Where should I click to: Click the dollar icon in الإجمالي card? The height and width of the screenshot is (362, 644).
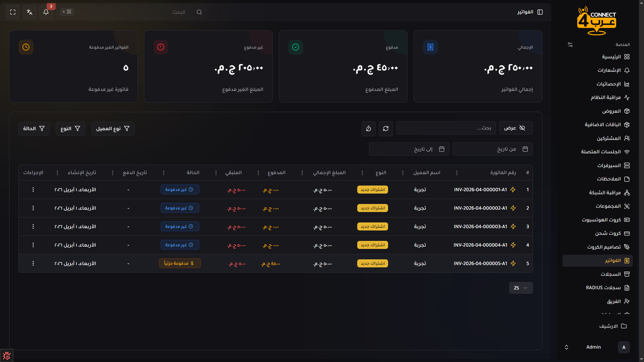point(430,47)
